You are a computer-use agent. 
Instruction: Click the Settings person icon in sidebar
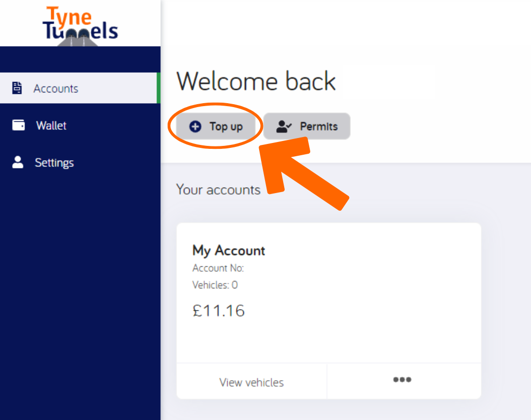coord(18,162)
